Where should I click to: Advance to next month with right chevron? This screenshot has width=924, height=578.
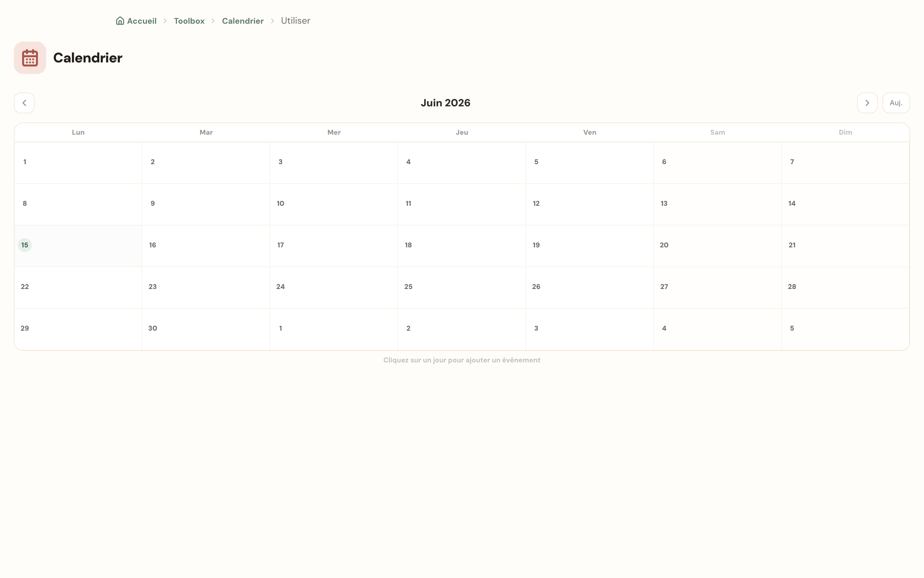click(867, 103)
